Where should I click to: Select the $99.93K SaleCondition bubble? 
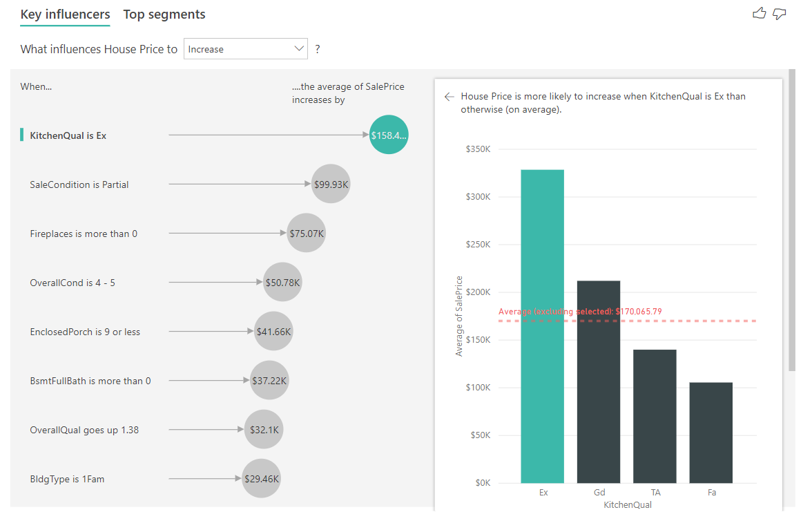(x=330, y=184)
